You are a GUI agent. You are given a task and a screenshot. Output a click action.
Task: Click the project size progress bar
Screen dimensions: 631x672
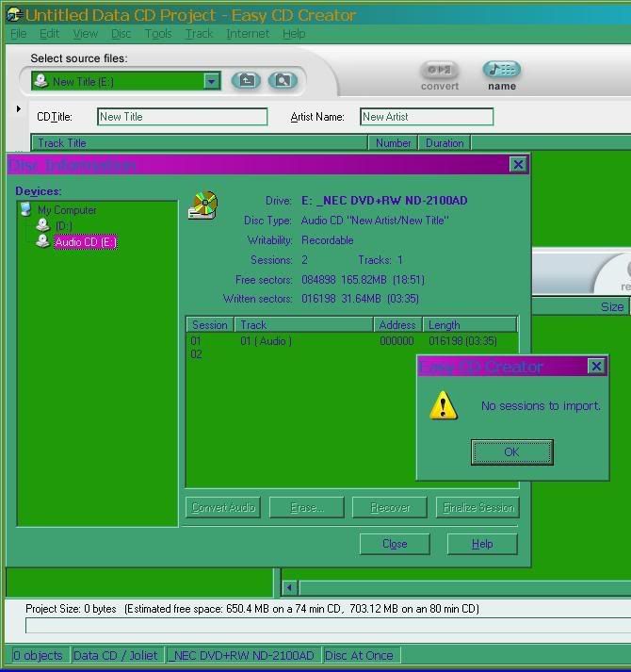click(x=328, y=625)
